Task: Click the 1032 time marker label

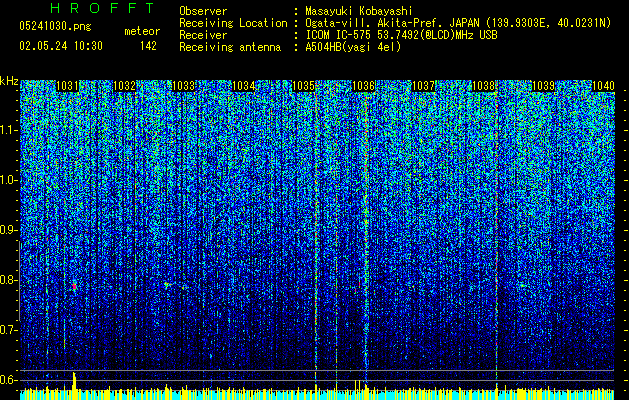Action: 124,86
